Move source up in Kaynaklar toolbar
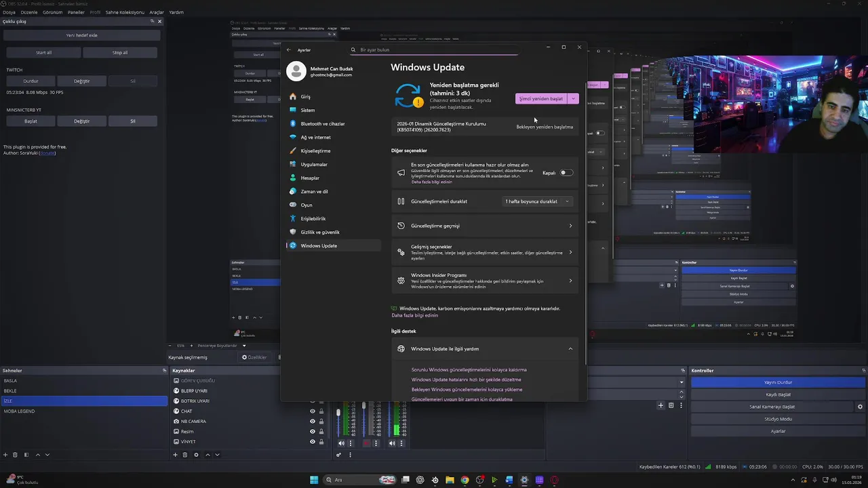Image resolution: width=868 pixels, height=488 pixels. point(208,455)
